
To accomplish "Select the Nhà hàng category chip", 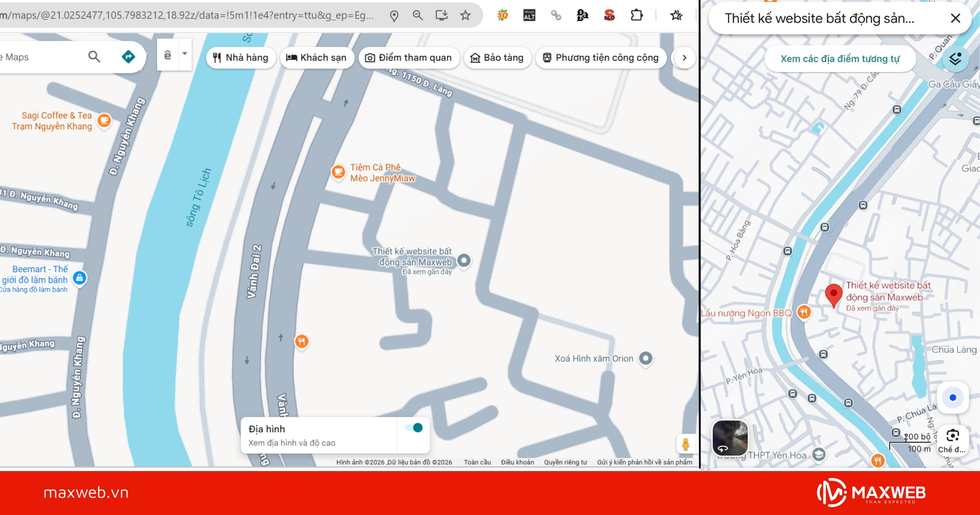I will 241,58.
